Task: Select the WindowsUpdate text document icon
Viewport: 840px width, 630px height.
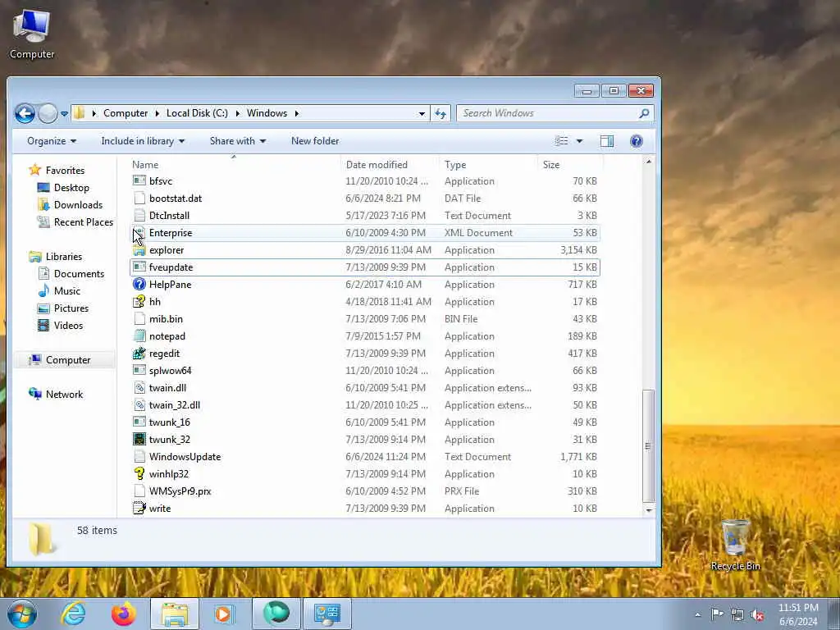Action: click(x=139, y=456)
